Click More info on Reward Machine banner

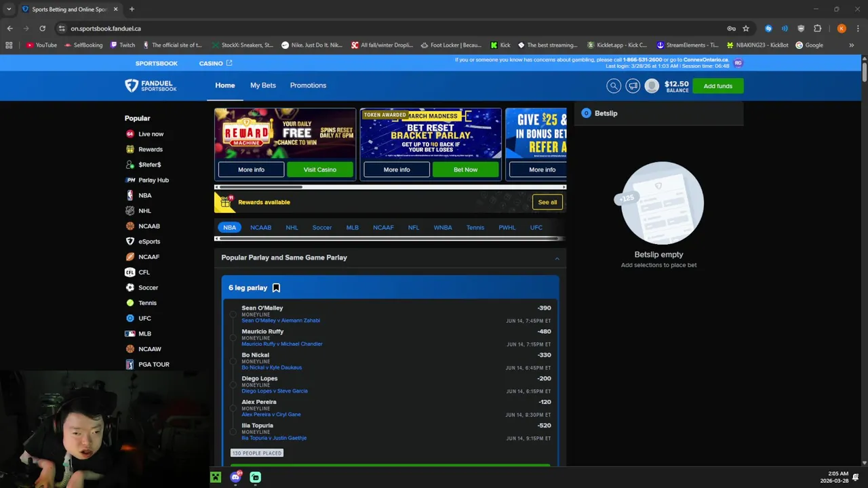tap(251, 169)
